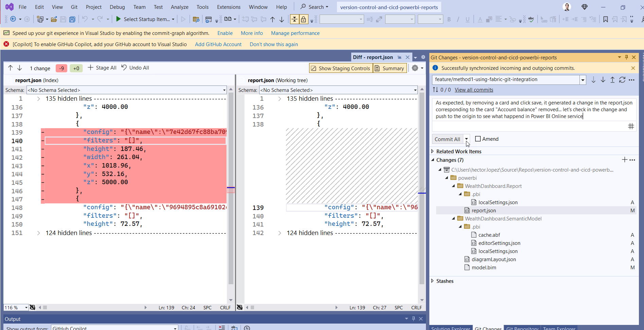Click View all commits
Screen dimensions: 644x330
point(473,90)
